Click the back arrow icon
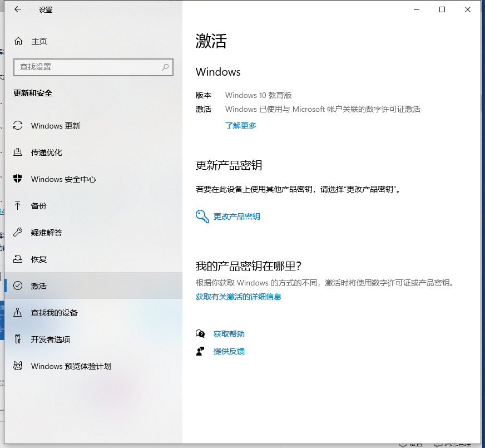 pos(18,9)
